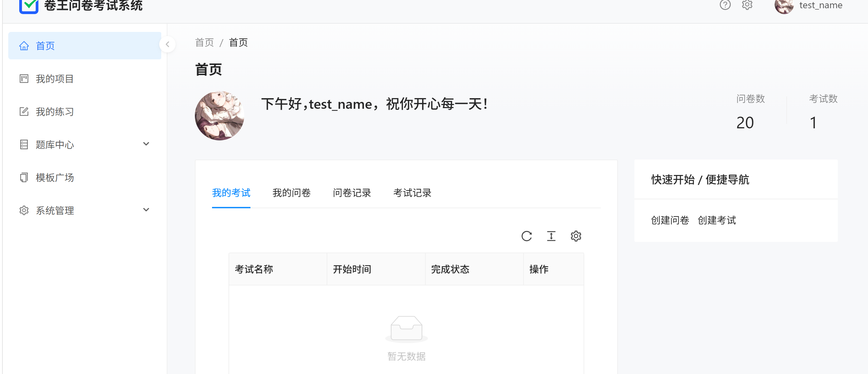Viewport: 868px width, 374px height.
Task: Expand the 题库中心 submenu
Action: pos(146,144)
